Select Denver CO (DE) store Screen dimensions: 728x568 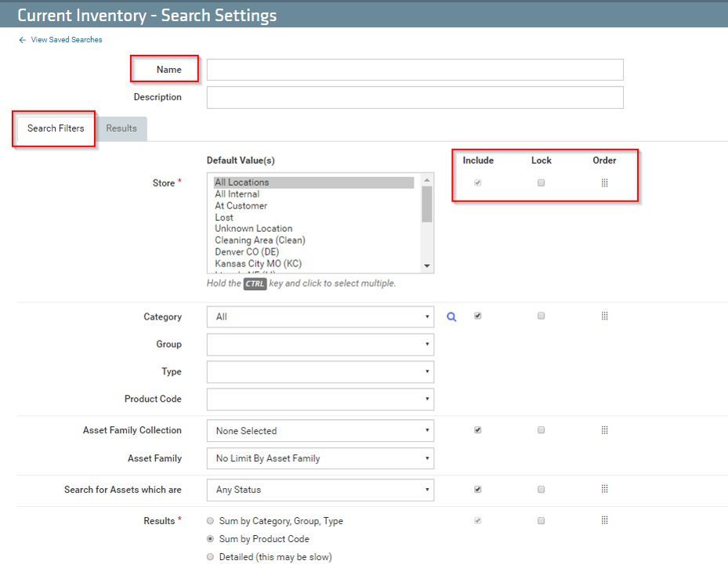[314, 252]
